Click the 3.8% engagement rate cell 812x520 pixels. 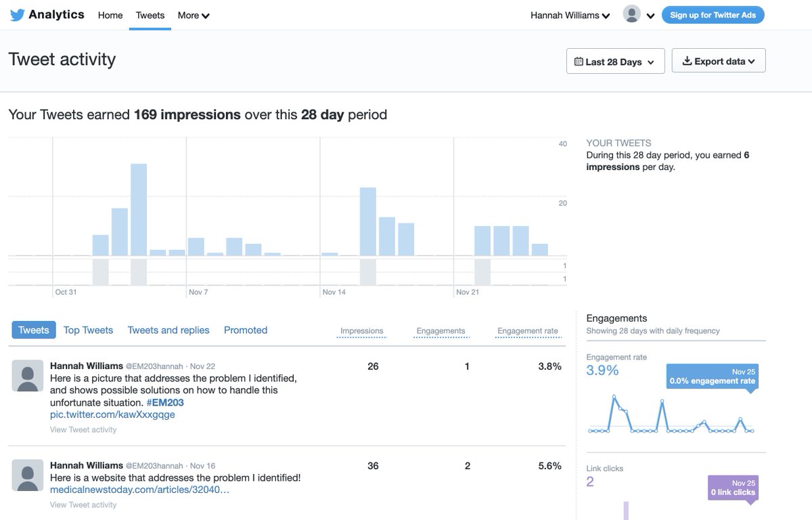[549, 366]
